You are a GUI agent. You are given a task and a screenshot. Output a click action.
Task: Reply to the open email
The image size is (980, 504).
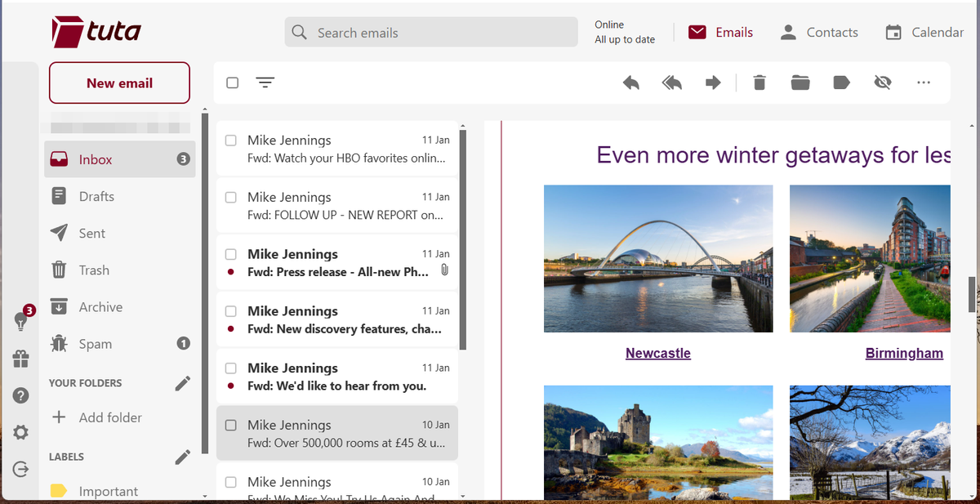(630, 82)
